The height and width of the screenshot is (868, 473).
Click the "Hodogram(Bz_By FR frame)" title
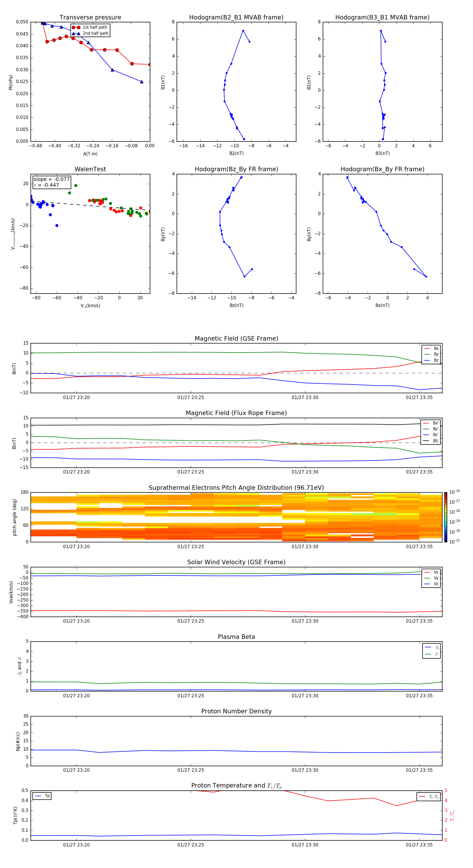pos(236,169)
